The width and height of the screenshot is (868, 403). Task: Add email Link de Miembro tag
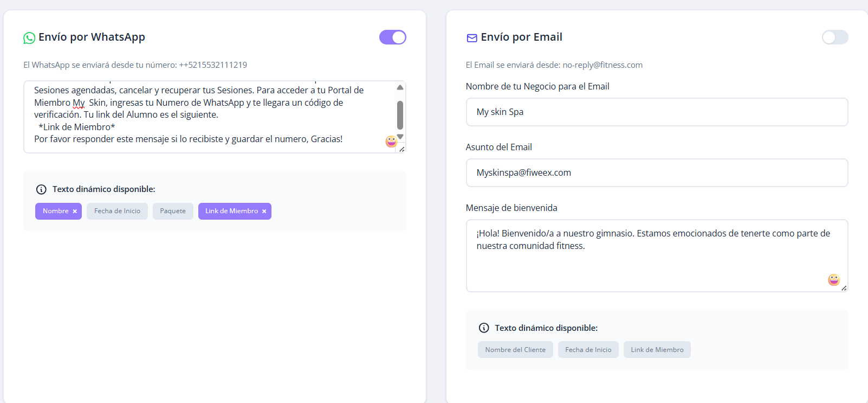click(657, 350)
